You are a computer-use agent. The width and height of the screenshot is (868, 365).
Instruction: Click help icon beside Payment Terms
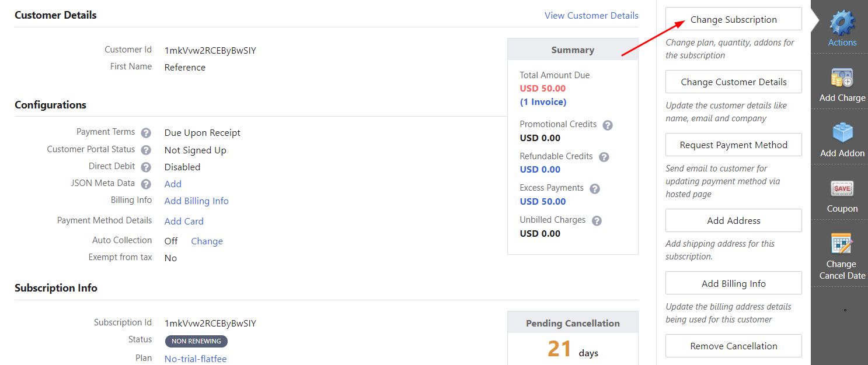click(x=146, y=133)
